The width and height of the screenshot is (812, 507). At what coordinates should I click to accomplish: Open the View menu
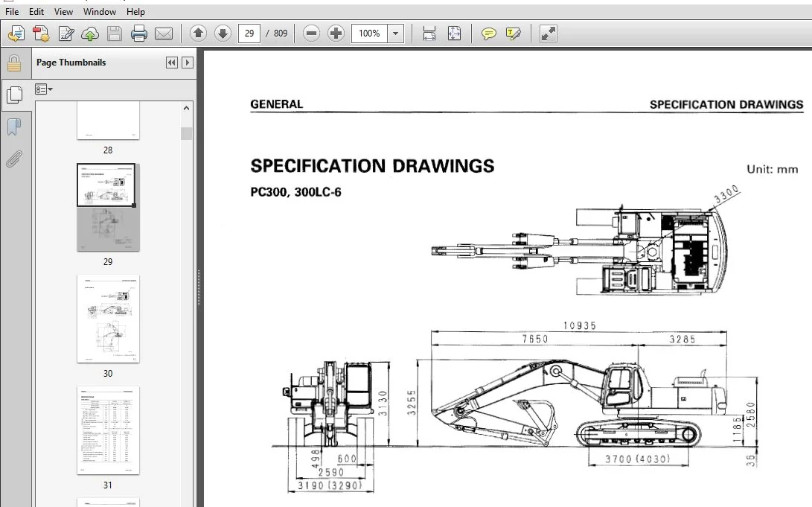pyautogui.click(x=63, y=11)
